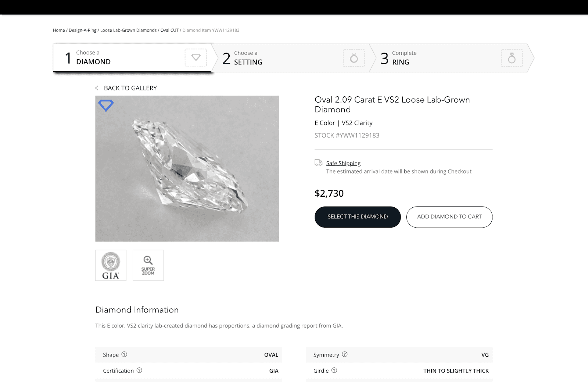Open the GIA certificate thumbnail
588x382 pixels.
[111, 265]
